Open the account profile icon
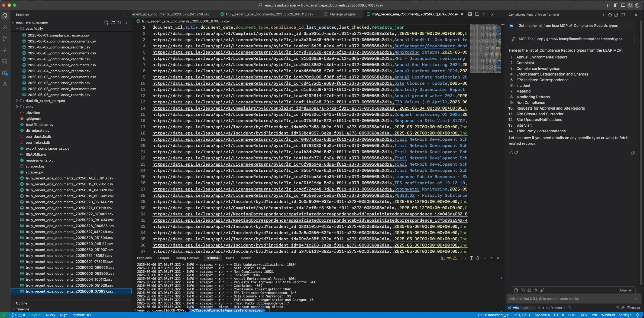 coord(637,5)
